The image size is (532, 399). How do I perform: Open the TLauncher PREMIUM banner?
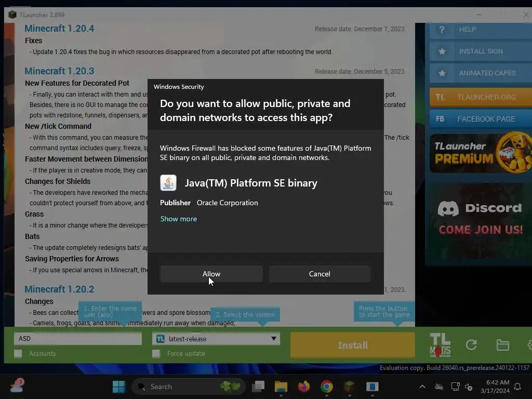pyautogui.click(x=481, y=153)
